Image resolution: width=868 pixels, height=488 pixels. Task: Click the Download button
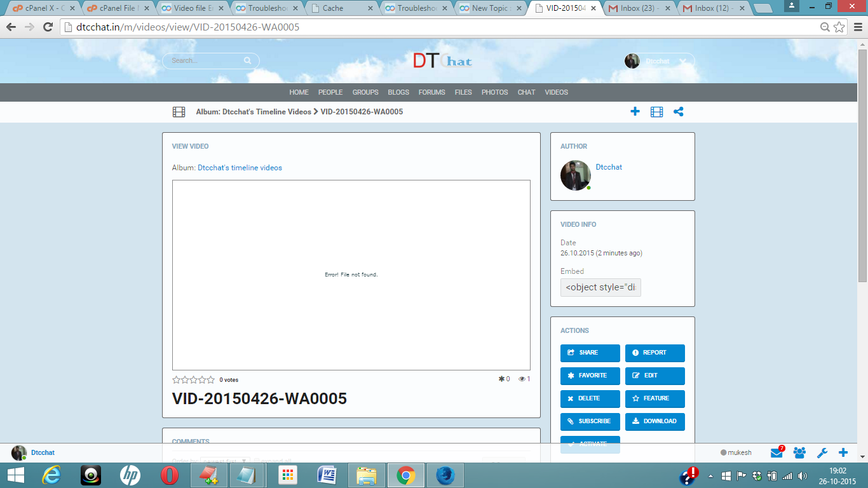[x=654, y=421]
